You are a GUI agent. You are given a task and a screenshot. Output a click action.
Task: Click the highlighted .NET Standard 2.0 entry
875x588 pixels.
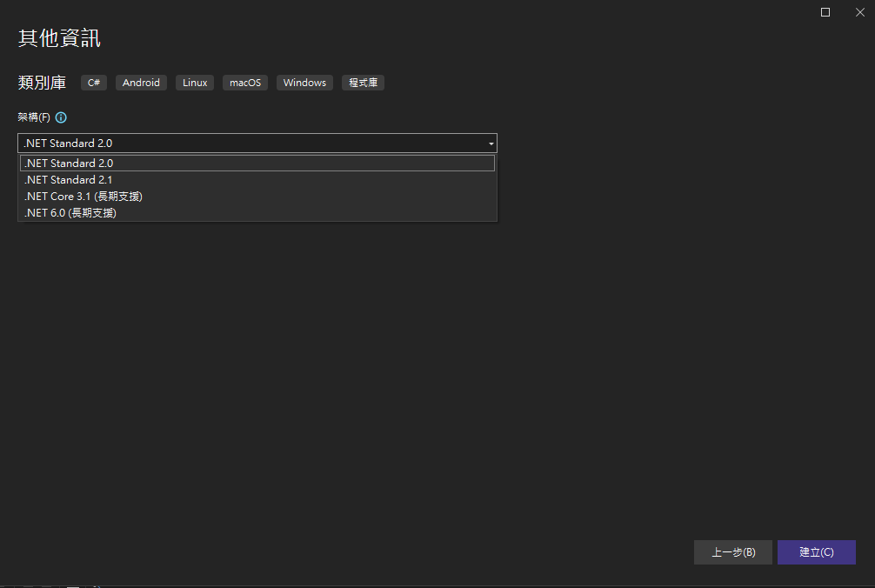69,163
